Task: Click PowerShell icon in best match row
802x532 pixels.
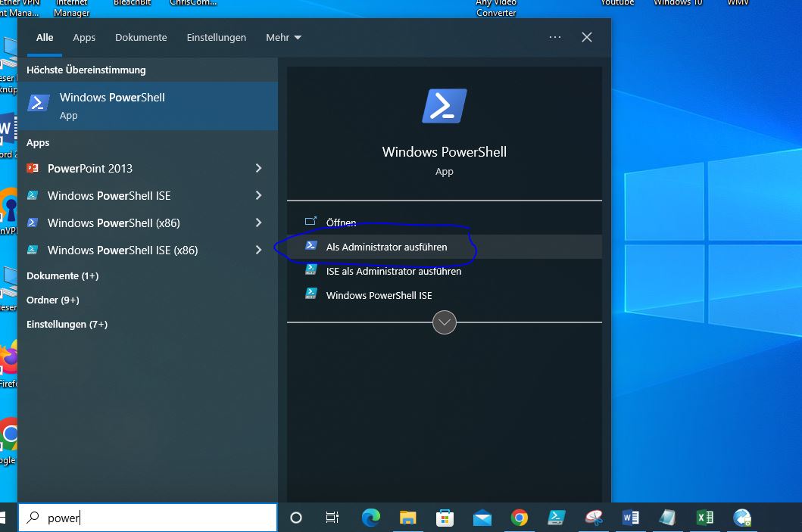Action: point(39,103)
